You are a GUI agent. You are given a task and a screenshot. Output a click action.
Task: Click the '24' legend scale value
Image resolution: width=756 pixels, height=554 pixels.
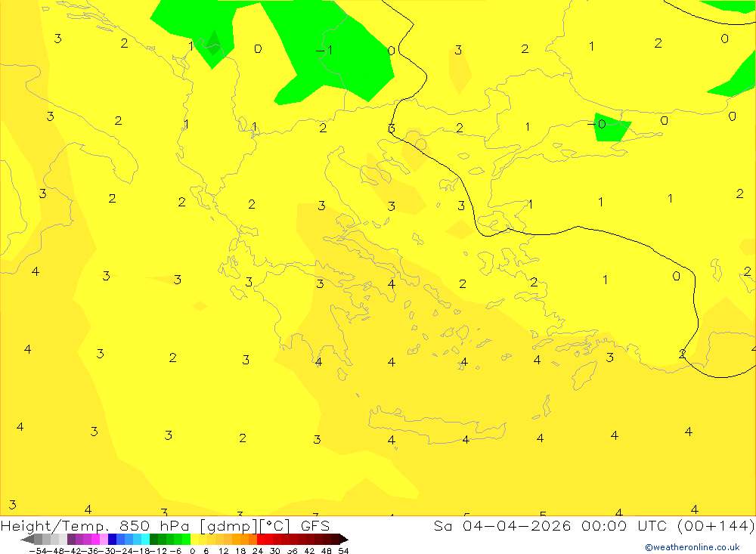tap(258, 551)
